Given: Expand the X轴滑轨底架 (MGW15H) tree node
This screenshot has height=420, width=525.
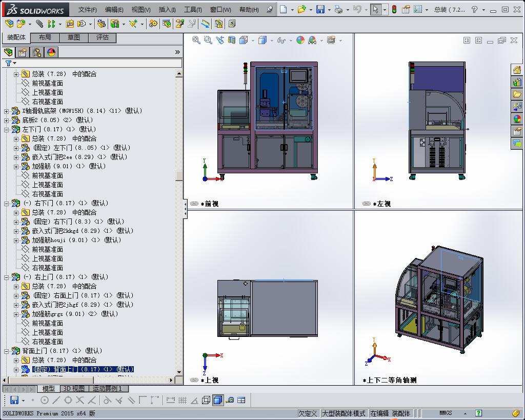Looking at the screenshot, I should (x=6, y=111).
